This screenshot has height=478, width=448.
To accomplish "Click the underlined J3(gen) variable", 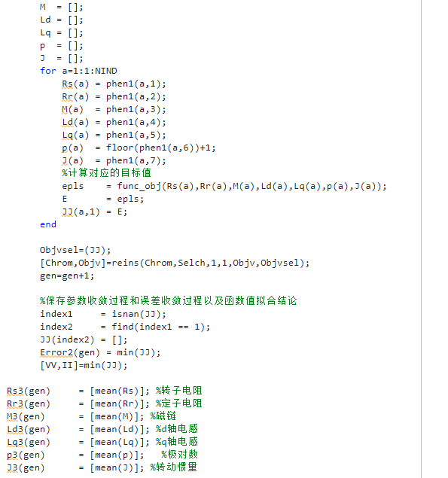I will point(26,468).
